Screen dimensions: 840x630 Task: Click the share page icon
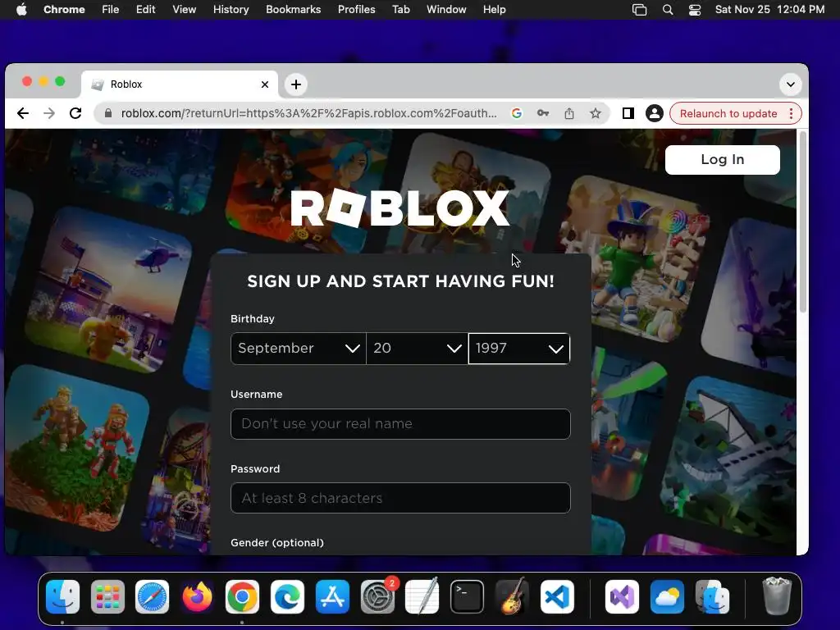click(569, 113)
